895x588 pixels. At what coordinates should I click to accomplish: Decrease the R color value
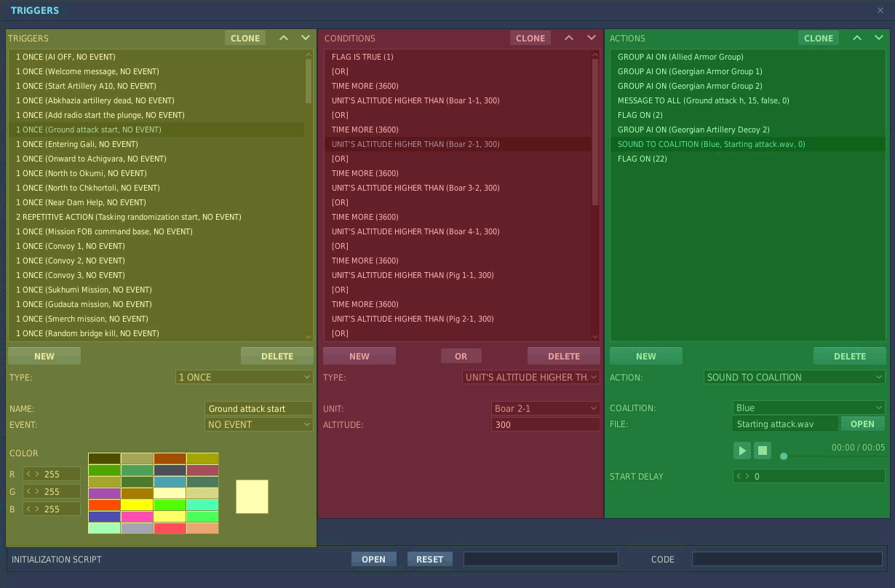28,474
